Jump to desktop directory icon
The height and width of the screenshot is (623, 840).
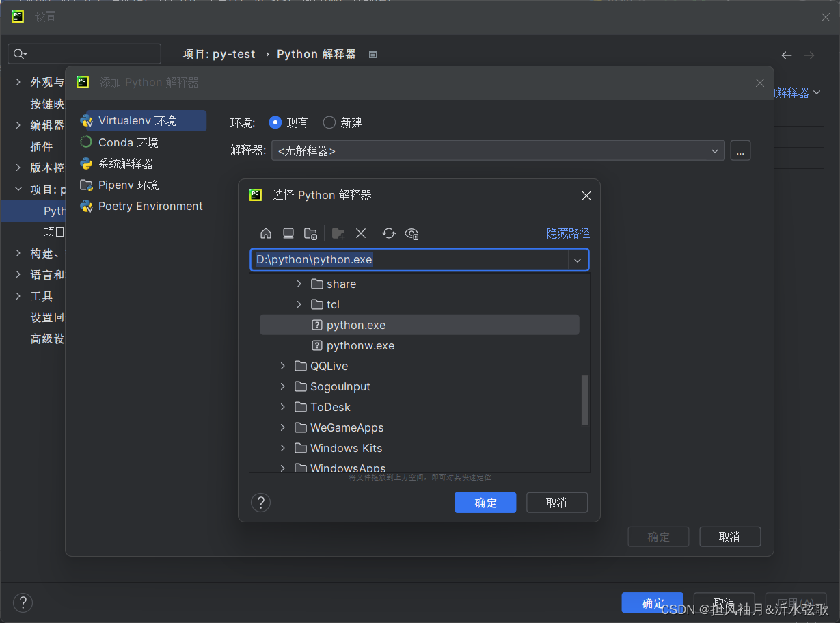pos(288,233)
